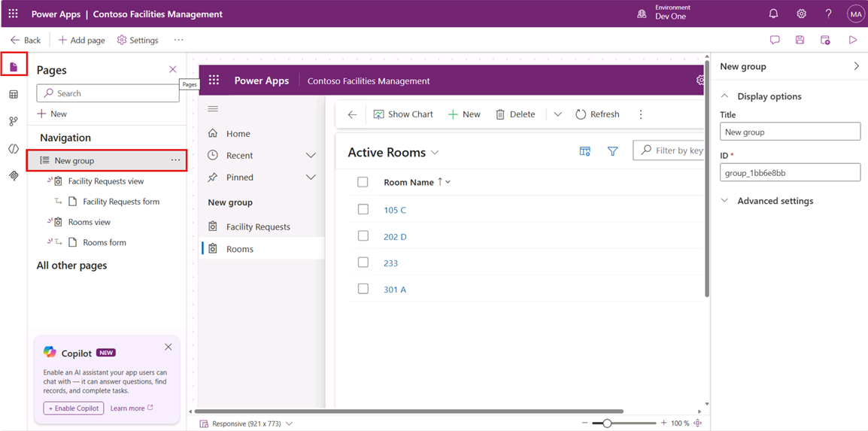Click Show Chart
The image size is (868, 431).
coord(403,114)
